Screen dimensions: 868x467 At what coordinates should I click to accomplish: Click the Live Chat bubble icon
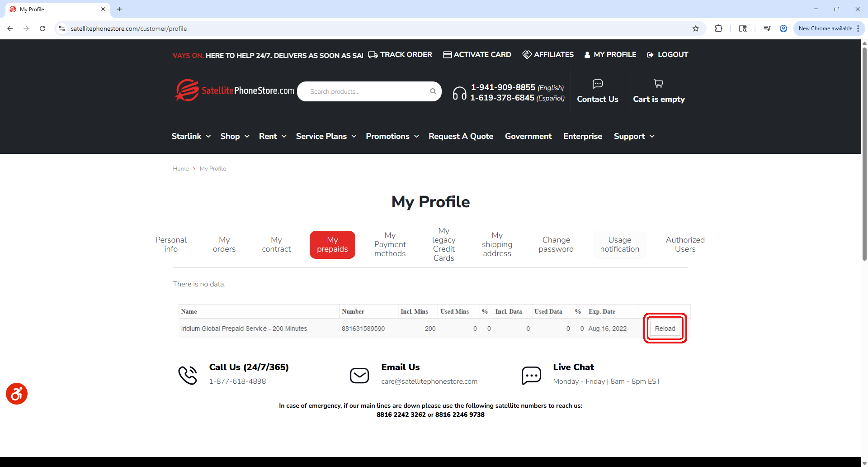click(x=531, y=376)
